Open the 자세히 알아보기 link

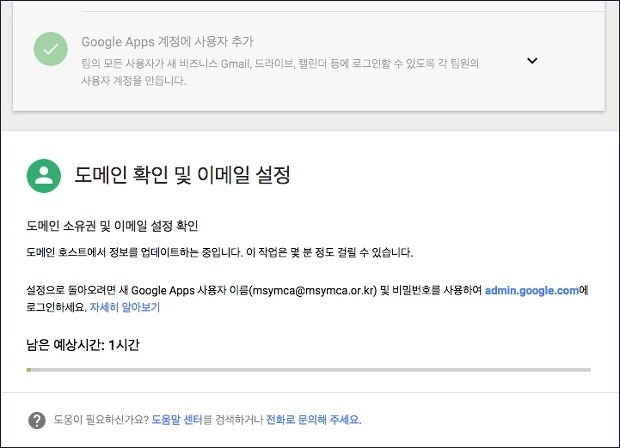125,307
